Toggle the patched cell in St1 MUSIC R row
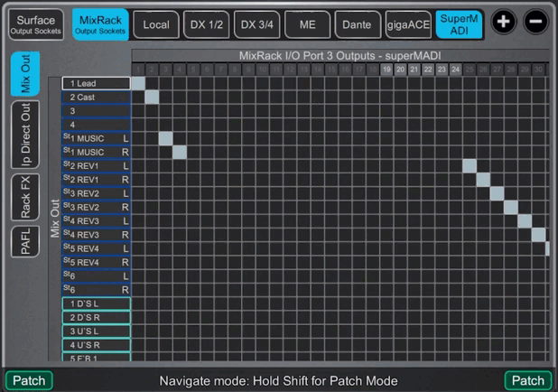Viewport: 558px width, 392px height. pos(180,152)
